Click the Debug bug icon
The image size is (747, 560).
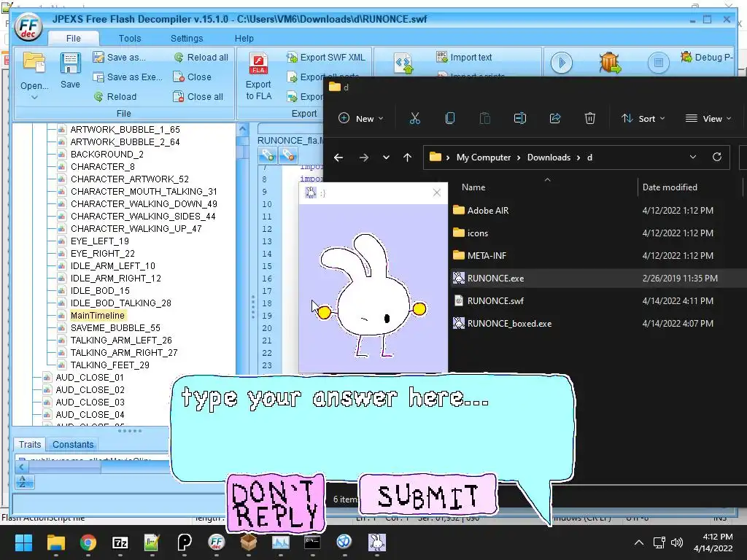(610, 63)
